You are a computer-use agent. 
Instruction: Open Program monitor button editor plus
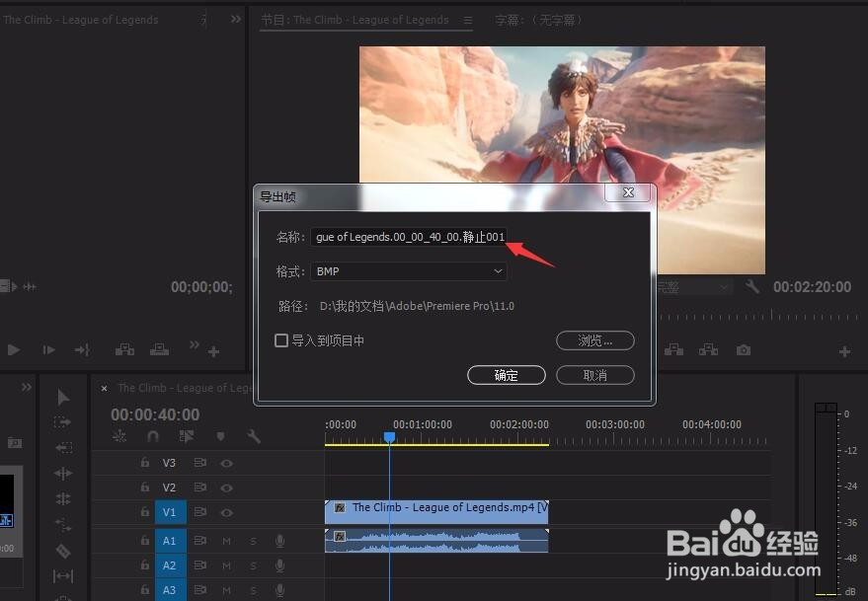(844, 351)
